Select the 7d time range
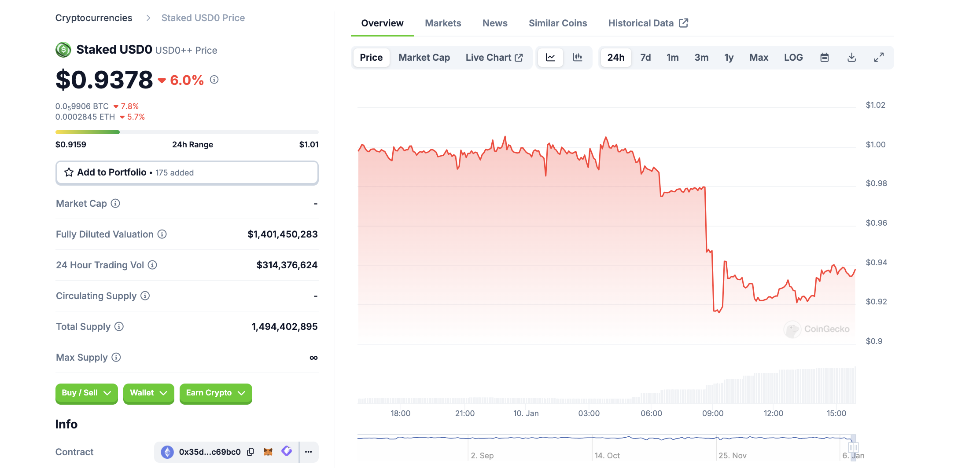Image resolution: width=980 pixels, height=468 pixels. click(x=645, y=58)
